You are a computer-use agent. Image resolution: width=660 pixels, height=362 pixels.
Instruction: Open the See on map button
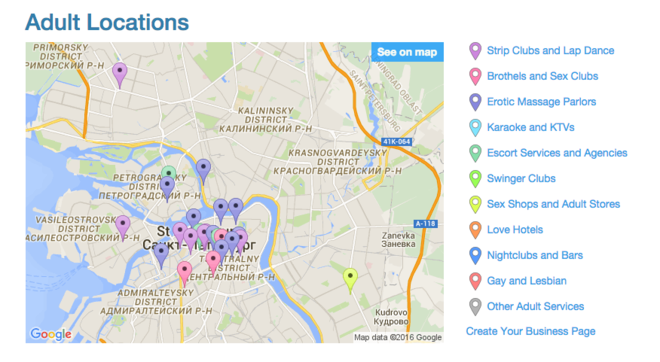tap(407, 52)
